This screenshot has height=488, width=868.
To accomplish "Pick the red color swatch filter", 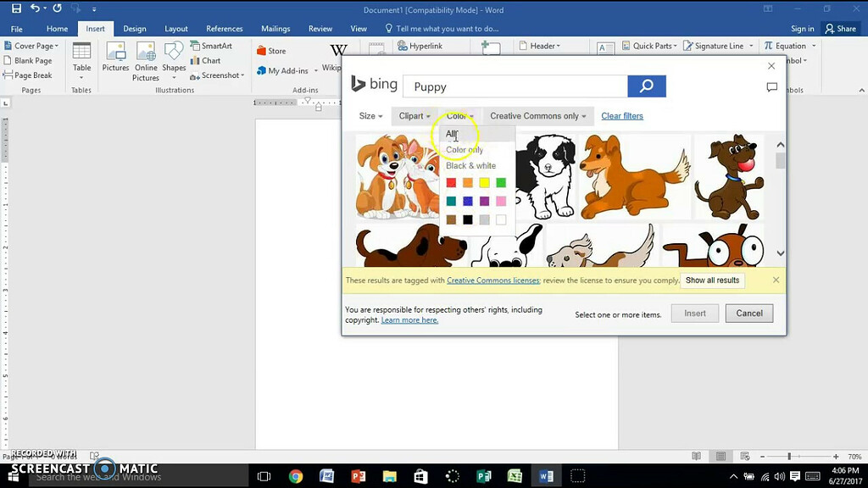I will click(x=451, y=183).
